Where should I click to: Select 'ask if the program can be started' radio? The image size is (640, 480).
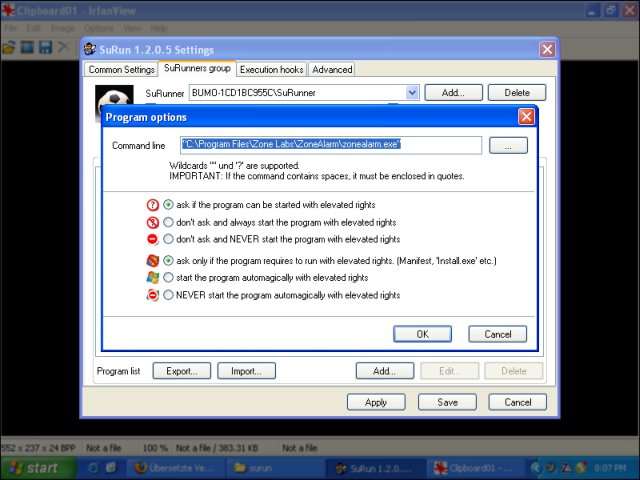click(x=168, y=204)
